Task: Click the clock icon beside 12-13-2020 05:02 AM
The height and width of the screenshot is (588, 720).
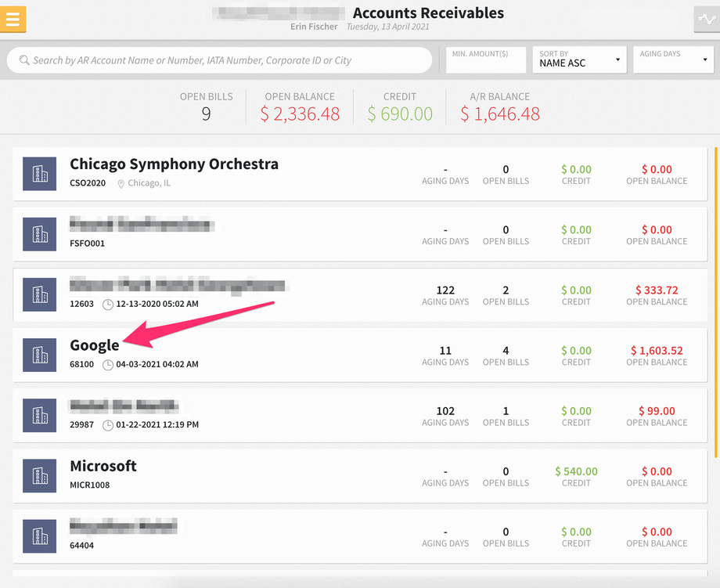Action: click(107, 305)
